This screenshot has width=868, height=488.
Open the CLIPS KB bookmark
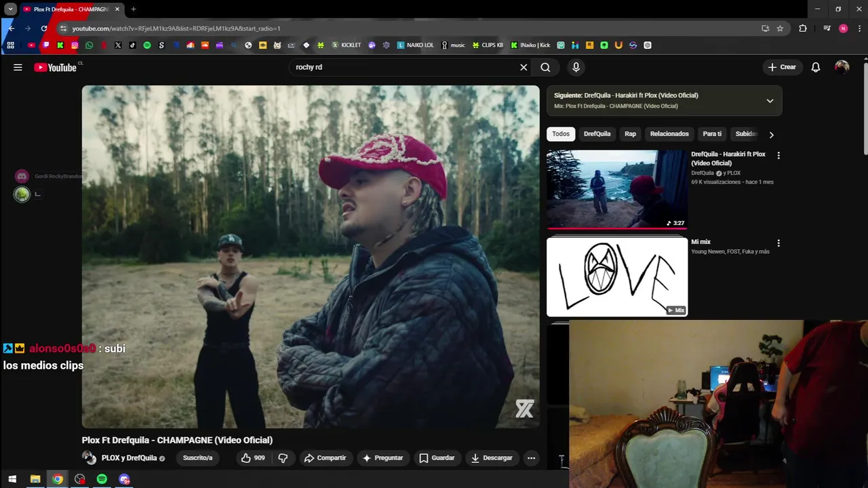[488, 45]
